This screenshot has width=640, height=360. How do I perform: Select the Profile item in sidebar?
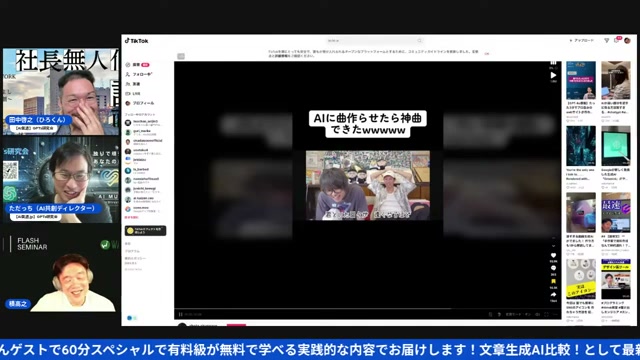[140, 103]
